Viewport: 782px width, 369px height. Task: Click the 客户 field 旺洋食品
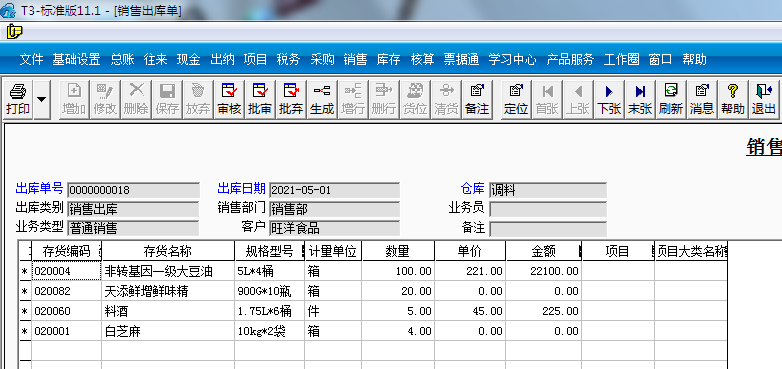pyautogui.click(x=335, y=228)
